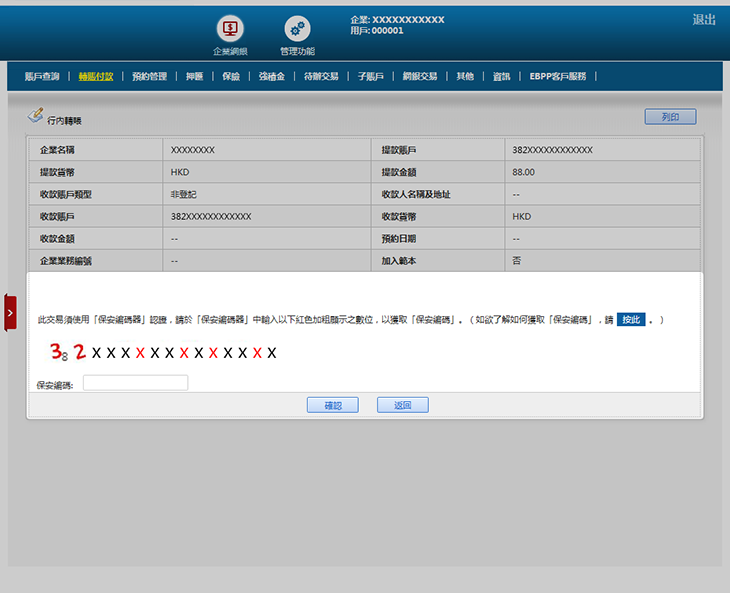
Task: Click the 企業網銀 icon in header
Action: coord(230,29)
